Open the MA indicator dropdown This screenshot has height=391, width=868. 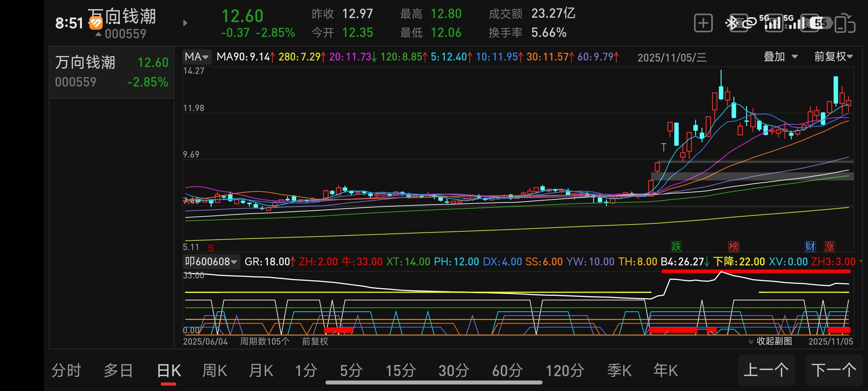[x=196, y=57]
